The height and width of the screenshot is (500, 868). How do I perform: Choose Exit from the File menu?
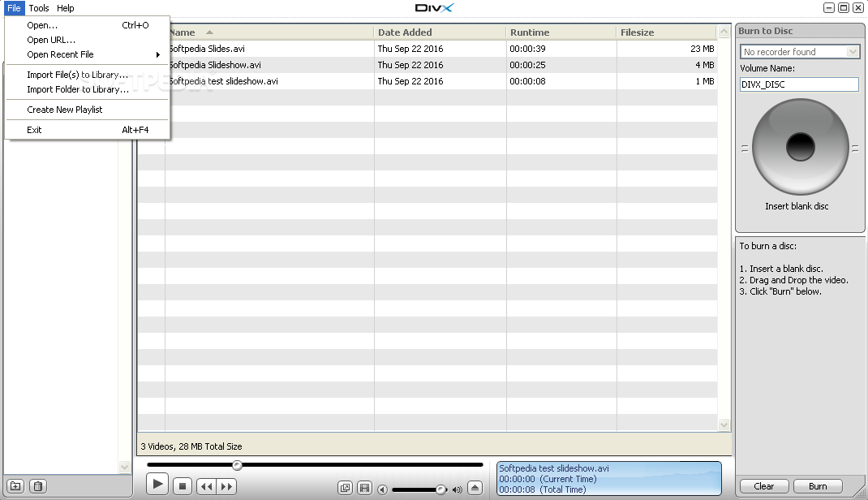click(x=88, y=130)
